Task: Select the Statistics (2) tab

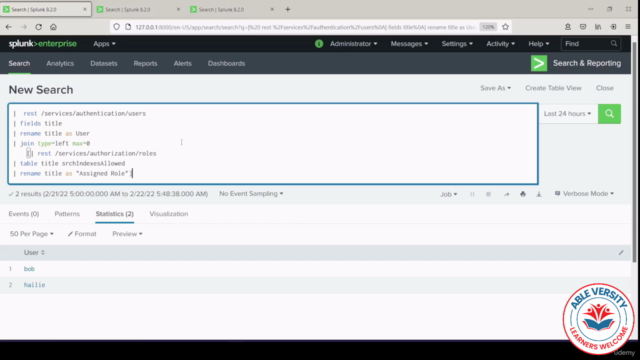Action: pos(115,214)
